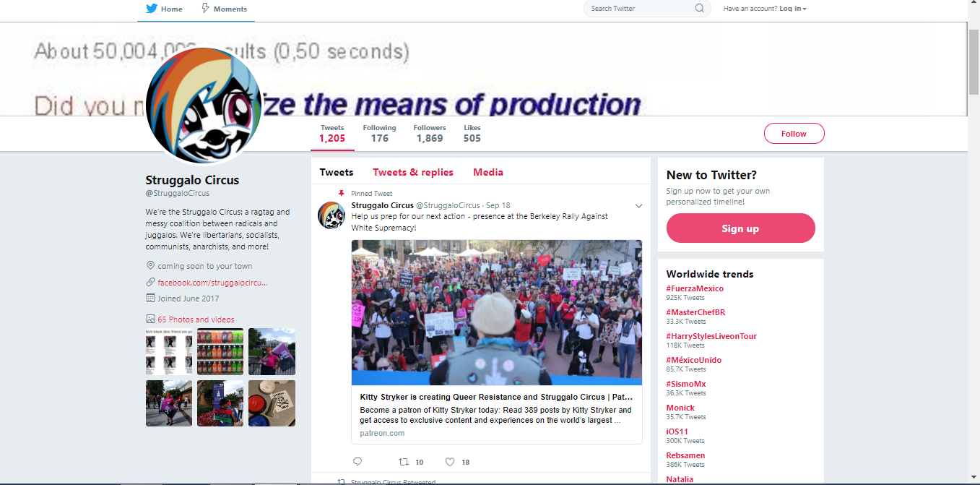
Task: Click the patreon.com domain text
Action: (x=382, y=433)
